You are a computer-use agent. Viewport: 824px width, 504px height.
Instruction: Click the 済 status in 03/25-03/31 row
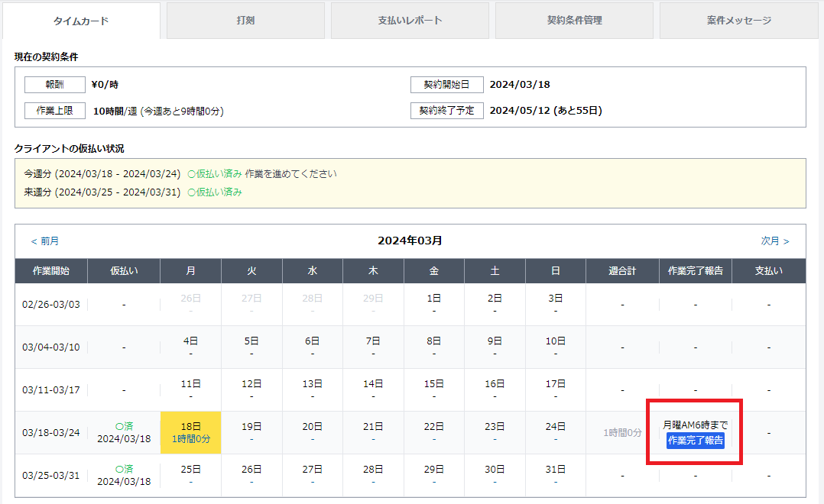(124, 469)
